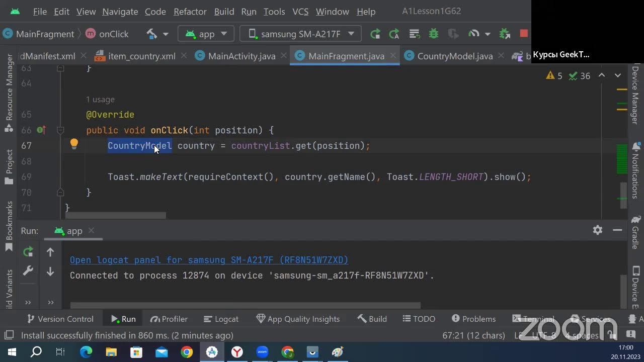The height and width of the screenshot is (362, 644).
Task: Click the horizontal scrollbar of code editor
Action: [115, 216]
